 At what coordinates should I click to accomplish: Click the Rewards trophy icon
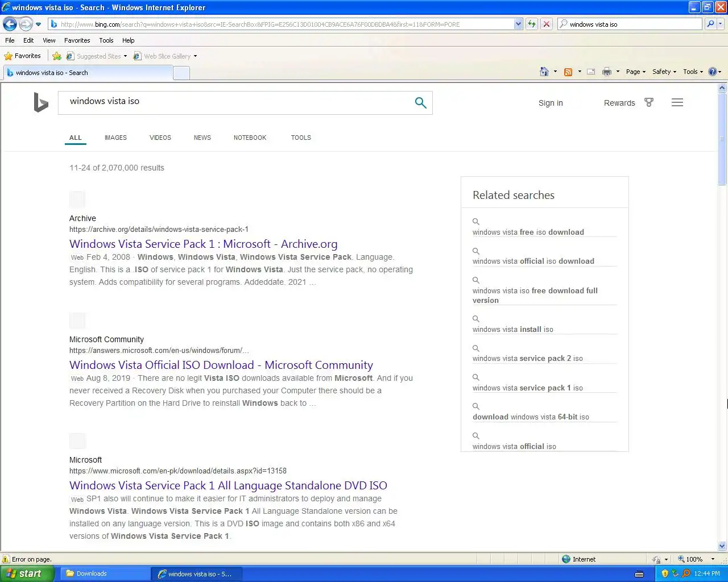click(x=649, y=102)
